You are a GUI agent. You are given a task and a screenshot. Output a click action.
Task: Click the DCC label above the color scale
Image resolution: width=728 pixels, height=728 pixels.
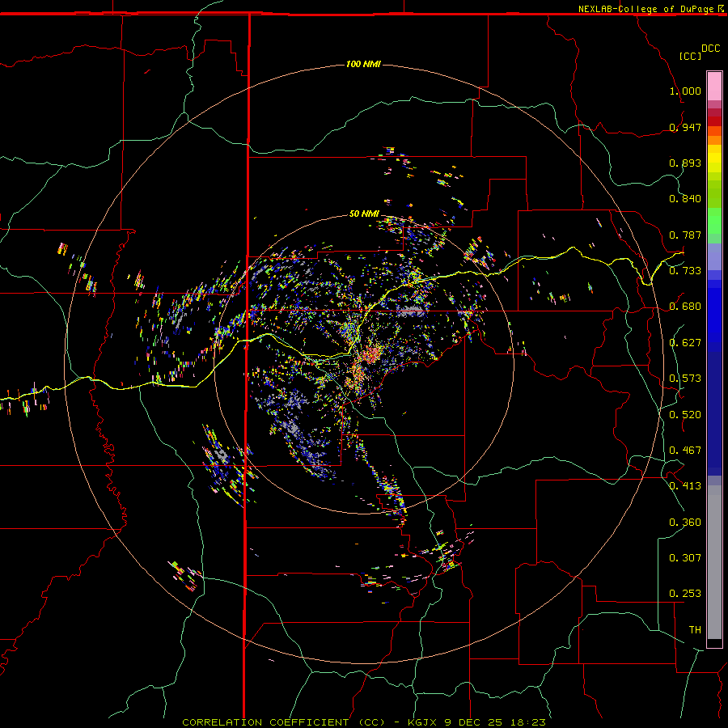710,49
